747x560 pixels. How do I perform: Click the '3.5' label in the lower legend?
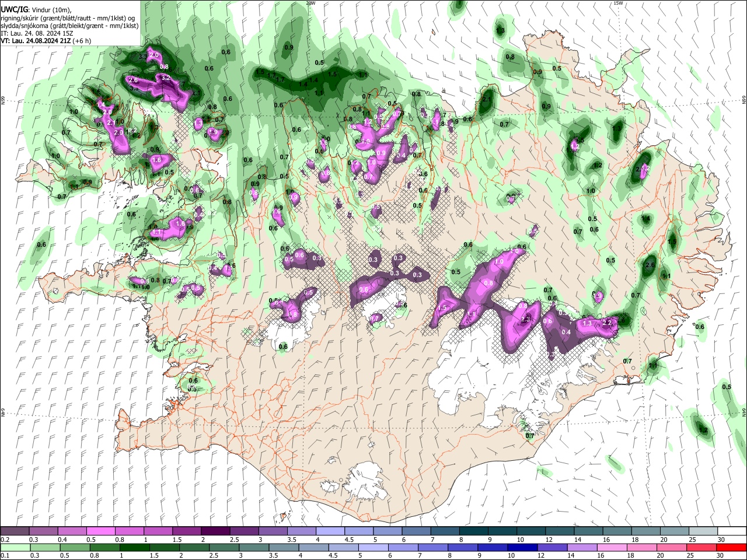(x=273, y=556)
